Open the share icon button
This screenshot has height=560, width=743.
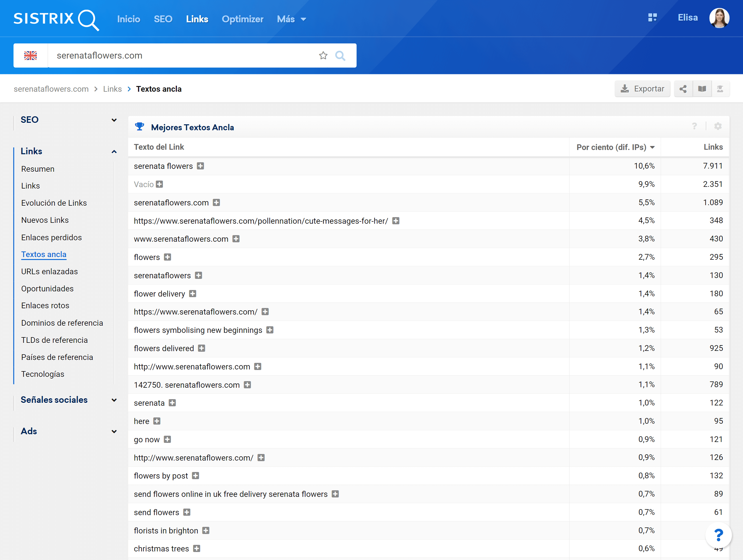pyautogui.click(x=683, y=89)
